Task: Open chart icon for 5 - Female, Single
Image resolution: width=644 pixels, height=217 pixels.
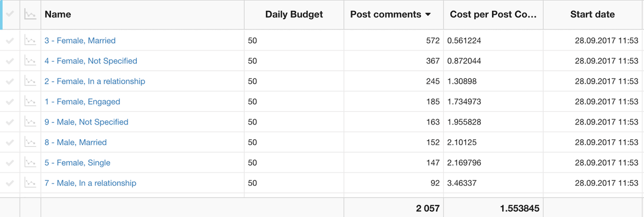Action: (30, 163)
